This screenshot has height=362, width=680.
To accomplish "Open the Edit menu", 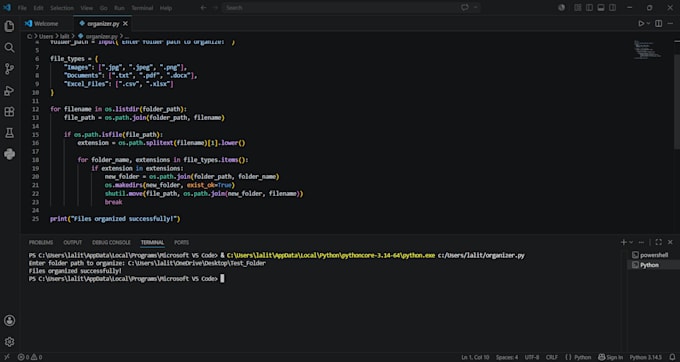I will pos(38,8).
